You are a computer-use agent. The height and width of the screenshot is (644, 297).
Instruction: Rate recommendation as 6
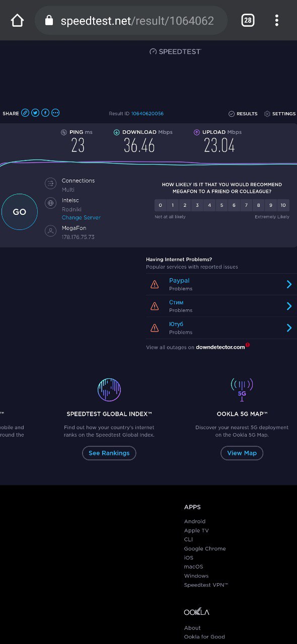point(234,205)
